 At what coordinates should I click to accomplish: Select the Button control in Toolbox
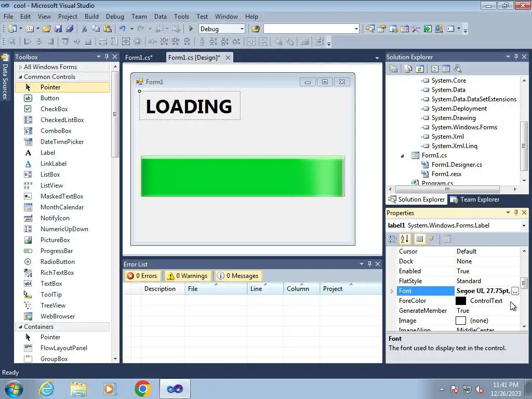50,98
